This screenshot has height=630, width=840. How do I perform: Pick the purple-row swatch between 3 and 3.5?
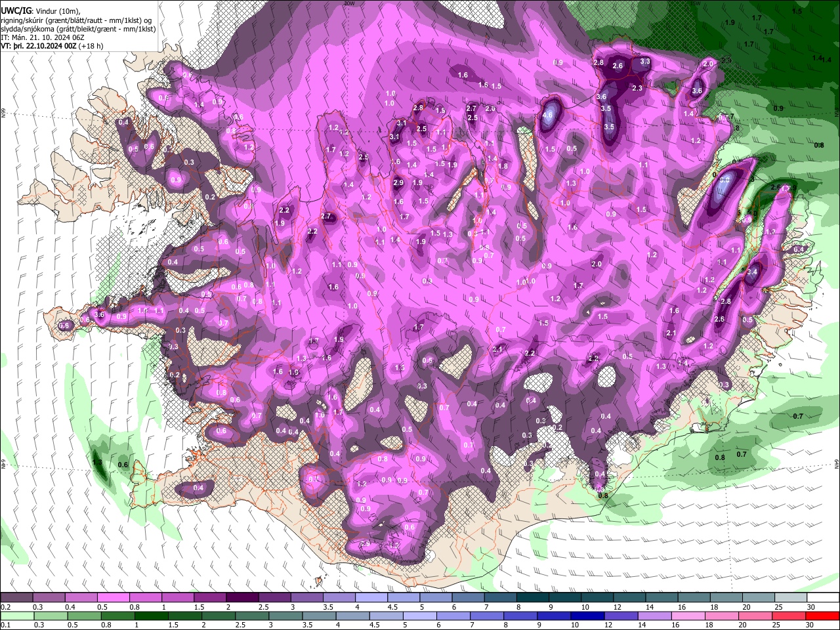click(x=306, y=598)
